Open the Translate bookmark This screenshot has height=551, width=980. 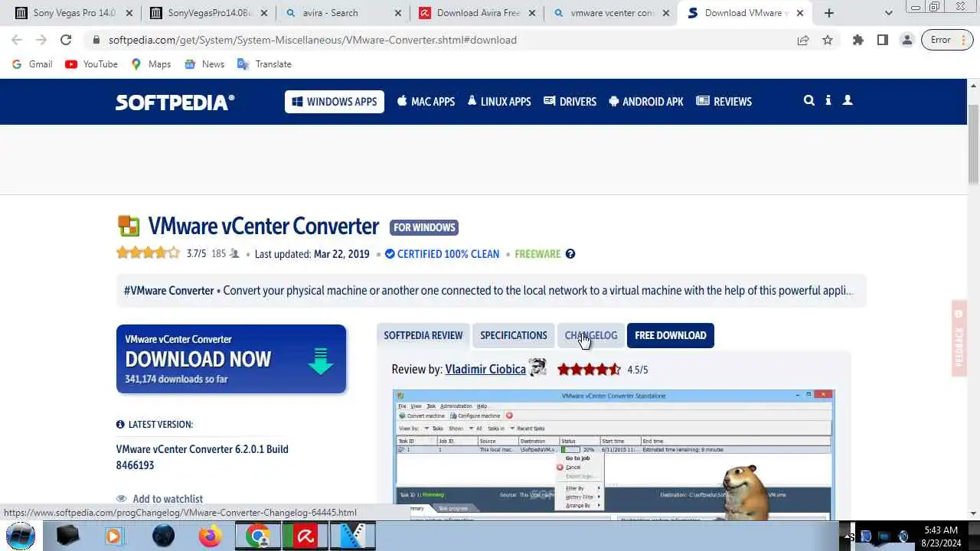click(x=264, y=64)
